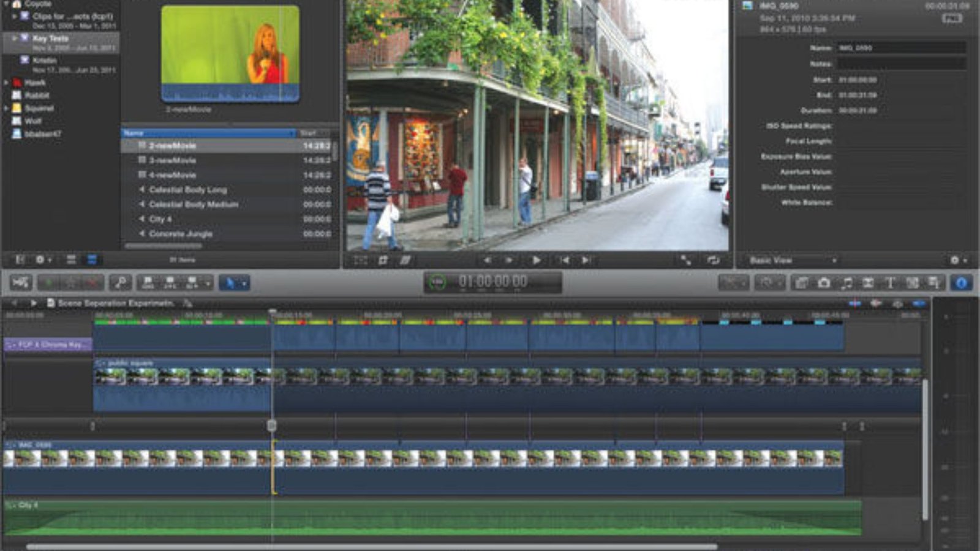Open the Effects browser
Image resolution: width=980 pixels, height=551 pixels.
(x=802, y=283)
